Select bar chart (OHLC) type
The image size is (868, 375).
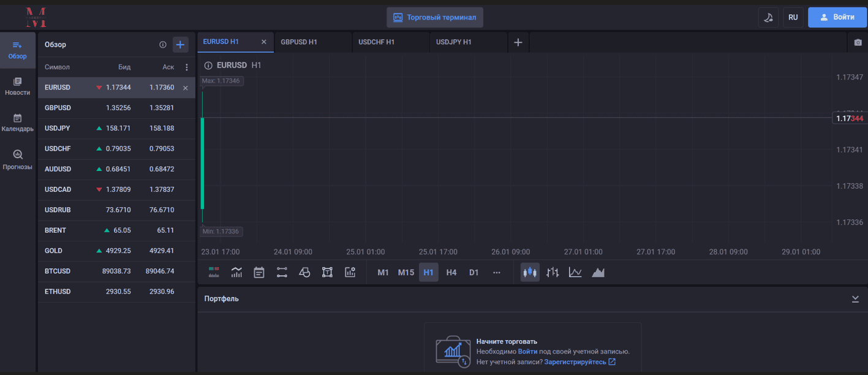point(553,273)
